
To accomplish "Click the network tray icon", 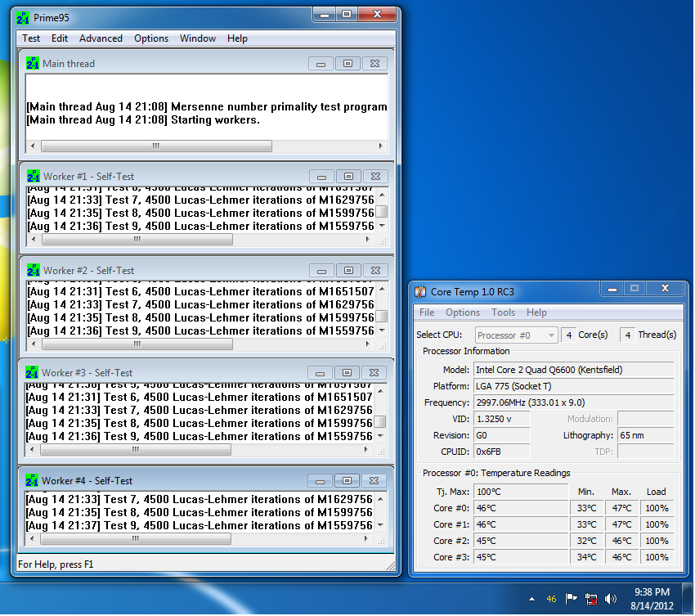I will (x=591, y=599).
